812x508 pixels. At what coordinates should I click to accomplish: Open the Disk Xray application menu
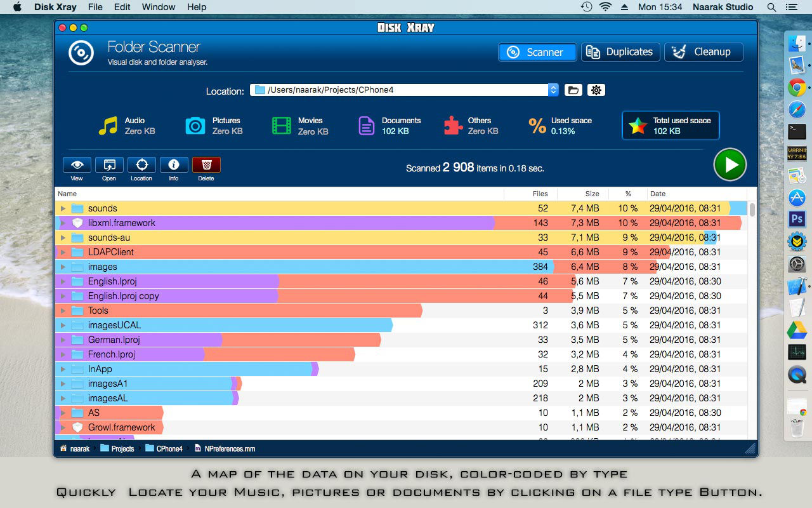(x=55, y=7)
